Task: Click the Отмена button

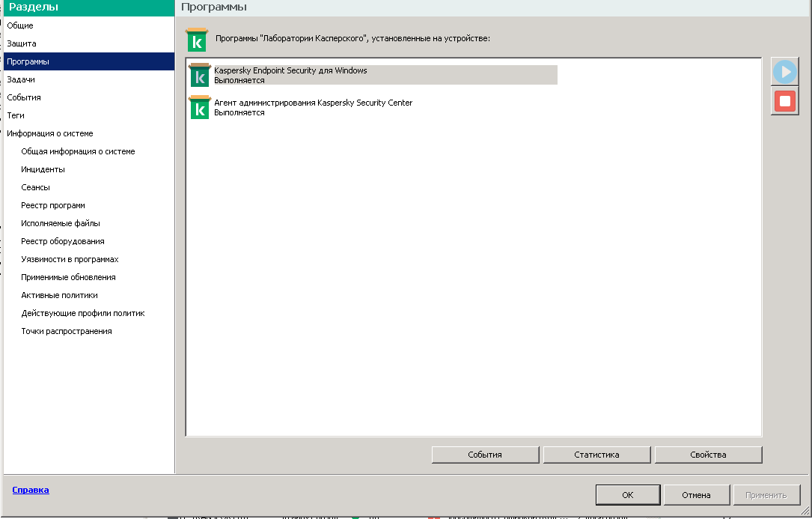Action: (697, 495)
